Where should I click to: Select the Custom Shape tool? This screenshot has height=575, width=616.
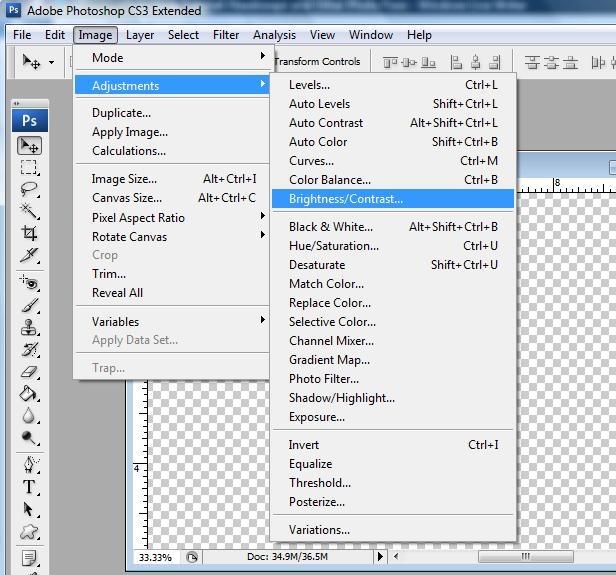tap(29, 532)
